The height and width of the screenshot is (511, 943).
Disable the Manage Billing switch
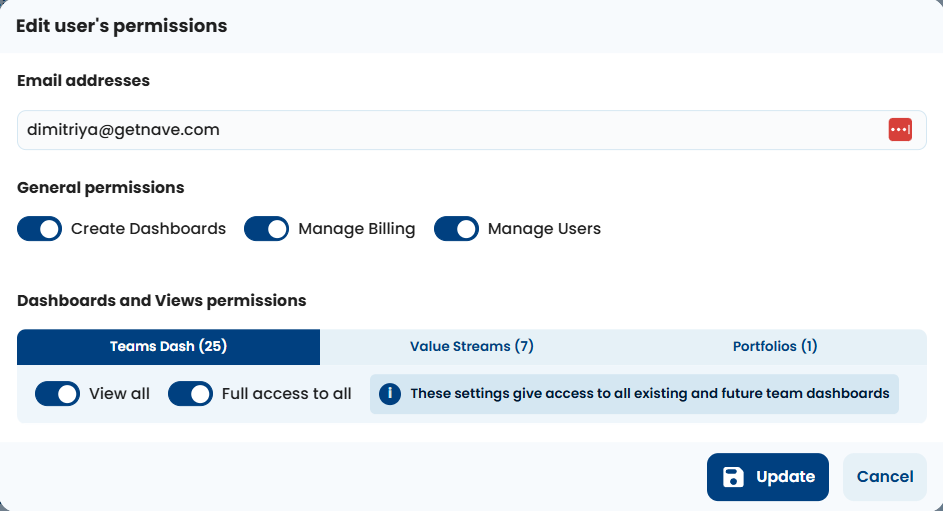pyautogui.click(x=266, y=229)
